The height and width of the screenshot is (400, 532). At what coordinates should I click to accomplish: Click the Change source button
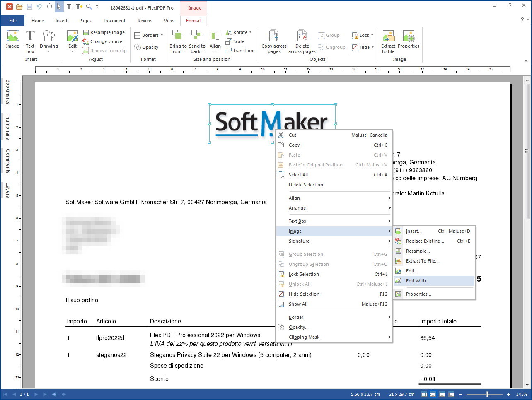[103, 41]
